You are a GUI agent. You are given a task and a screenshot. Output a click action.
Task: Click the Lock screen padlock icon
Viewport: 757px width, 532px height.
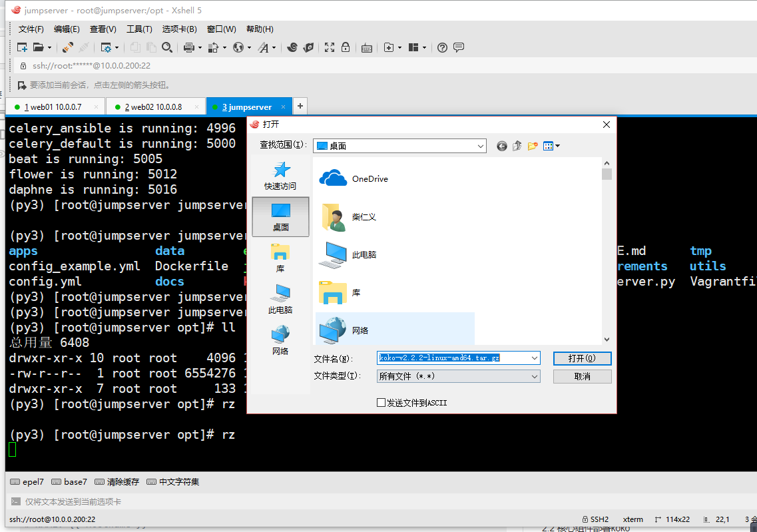(346, 47)
